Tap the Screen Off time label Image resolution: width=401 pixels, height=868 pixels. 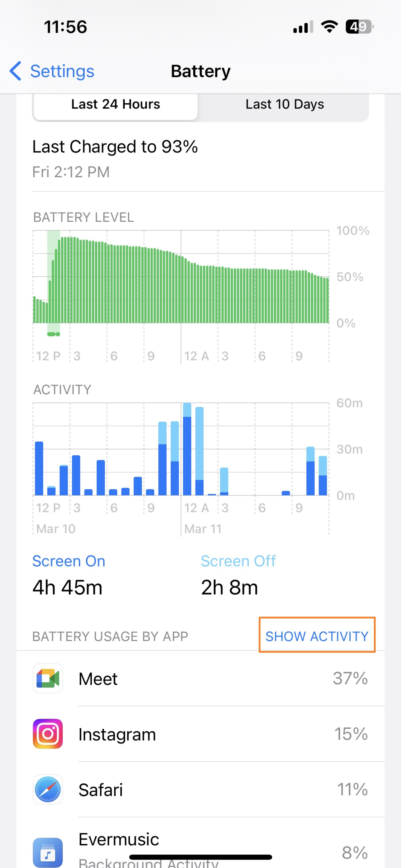click(x=238, y=561)
